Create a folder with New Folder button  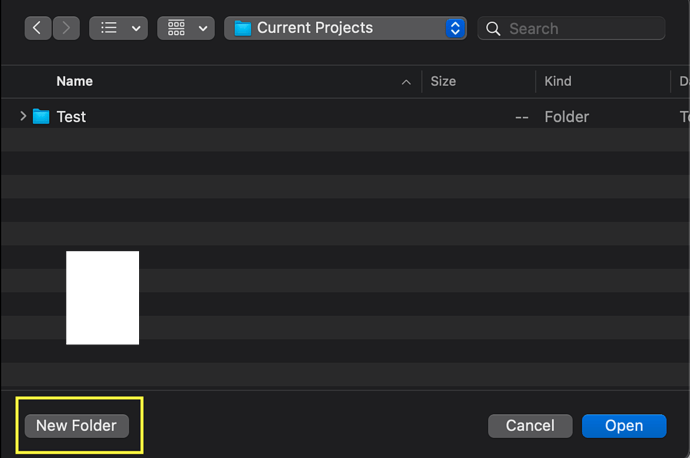[x=76, y=426]
